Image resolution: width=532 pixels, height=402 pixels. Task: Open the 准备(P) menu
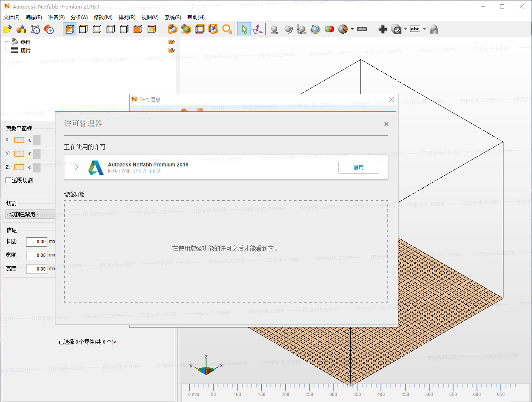point(56,17)
